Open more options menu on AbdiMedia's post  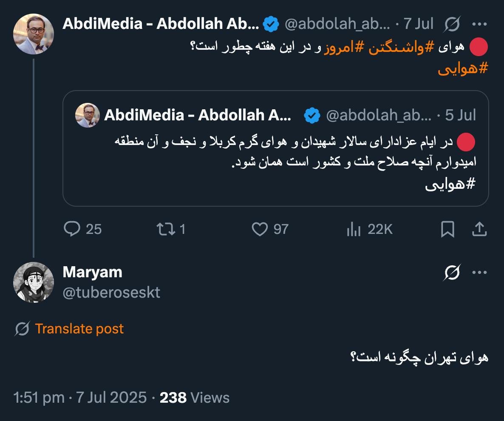[480, 25]
